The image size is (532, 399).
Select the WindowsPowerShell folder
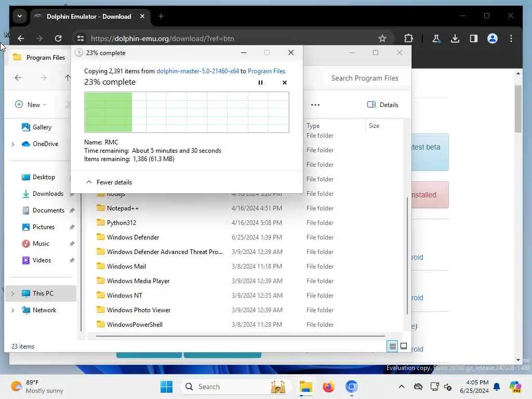[x=135, y=325]
